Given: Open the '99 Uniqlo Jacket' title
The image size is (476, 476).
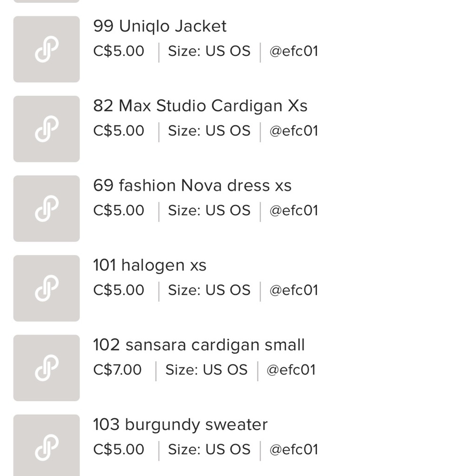Looking at the screenshot, I should (x=159, y=26).
